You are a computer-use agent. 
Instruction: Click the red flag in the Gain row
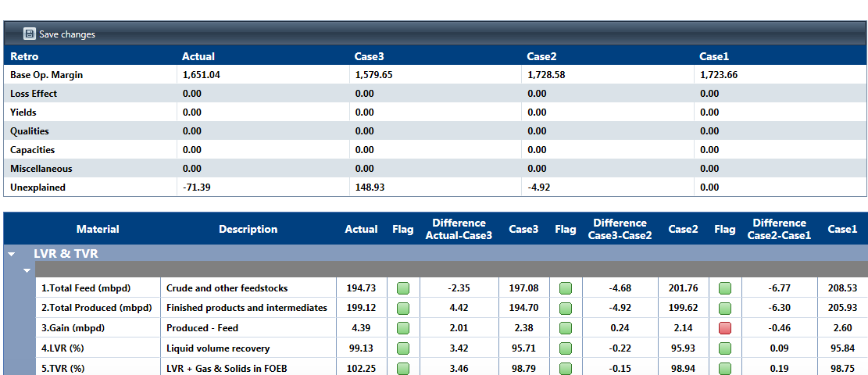tap(724, 328)
